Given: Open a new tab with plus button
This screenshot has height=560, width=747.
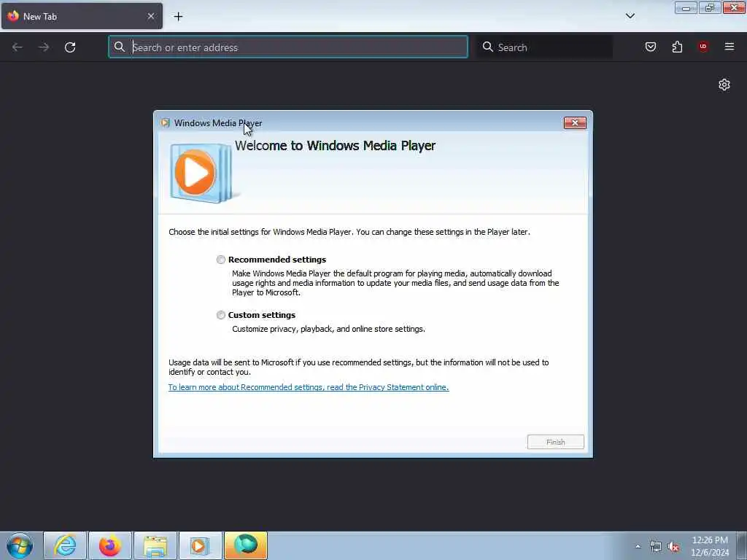Looking at the screenshot, I should (x=178, y=16).
